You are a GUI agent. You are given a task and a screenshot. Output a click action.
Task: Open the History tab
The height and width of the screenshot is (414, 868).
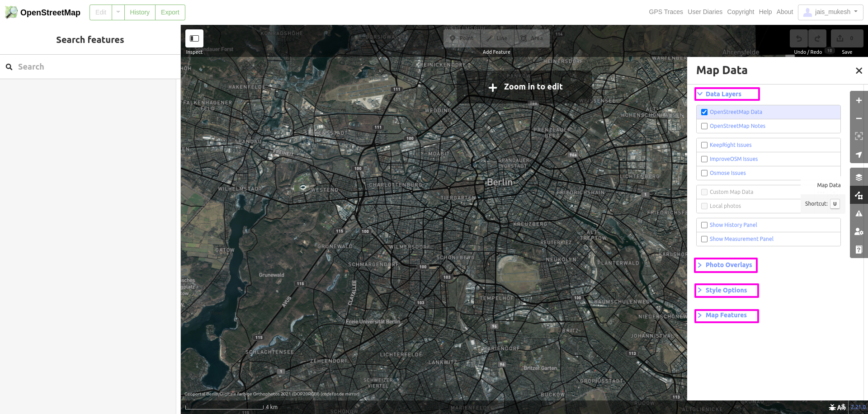point(140,12)
